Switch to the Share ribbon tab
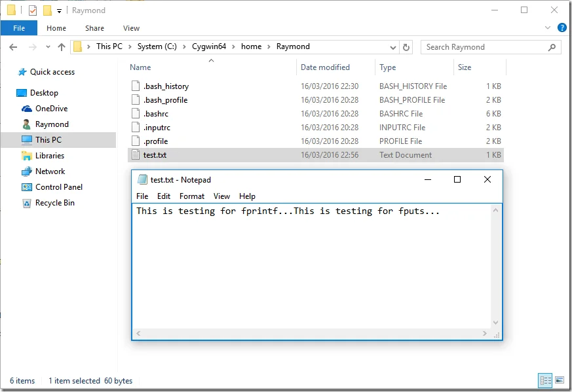This screenshot has height=392, width=572. pyautogui.click(x=94, y=28)
